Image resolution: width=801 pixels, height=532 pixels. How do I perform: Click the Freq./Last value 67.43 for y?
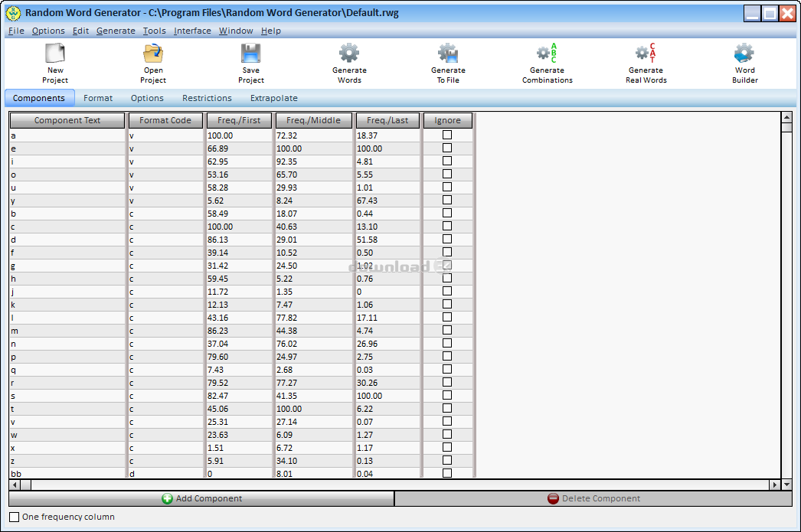pyautogui.click(x=387, y=201)
